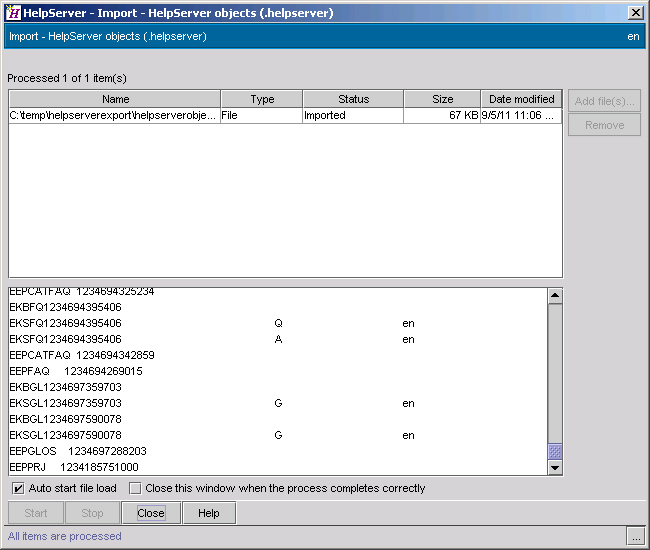This screenshot has width=650, height=550.
Task: Click the en language indicator in blue header
Action: [x=633, y=36]
